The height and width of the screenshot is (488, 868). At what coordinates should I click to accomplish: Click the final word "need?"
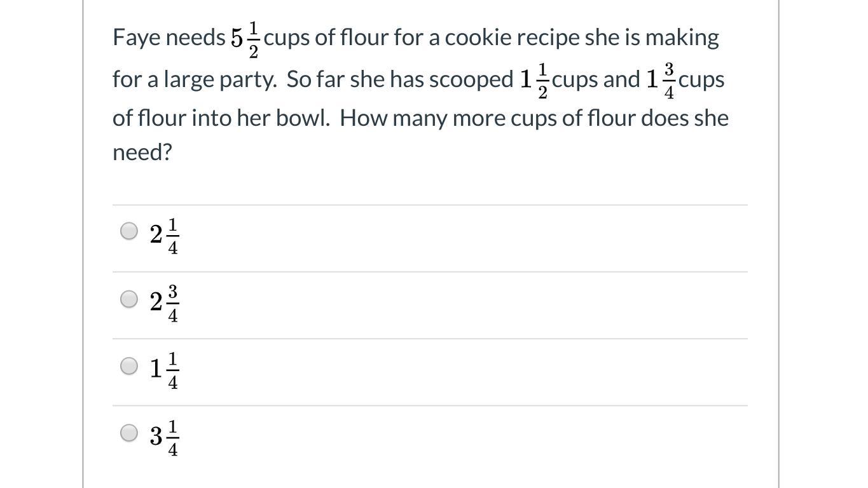click(142, 152)
